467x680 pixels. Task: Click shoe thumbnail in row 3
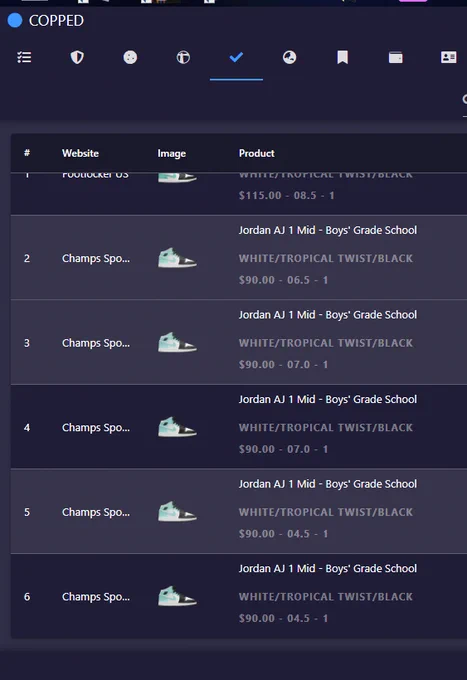(177, 342)
